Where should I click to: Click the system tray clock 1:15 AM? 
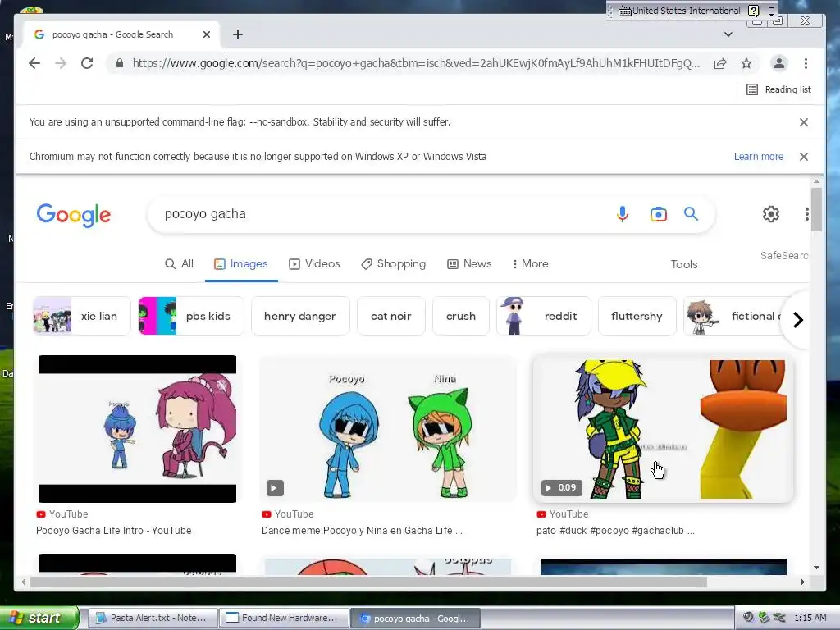[810, 618]
